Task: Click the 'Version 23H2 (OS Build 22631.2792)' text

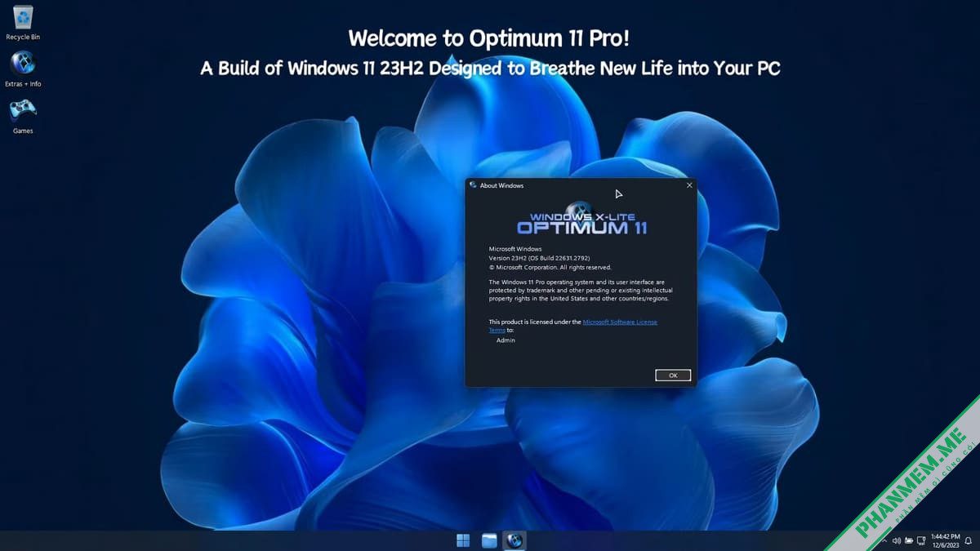Action: [x=539, y=258]
